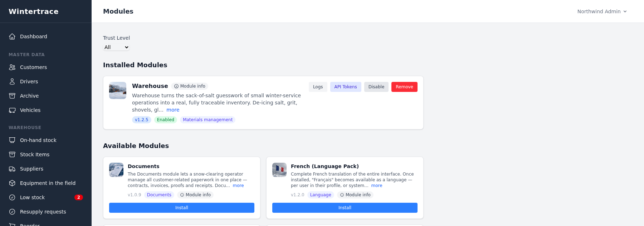Screen dimensions: 644x226
Task: Click the Wintertrace logo text
Action: [34, 11]
